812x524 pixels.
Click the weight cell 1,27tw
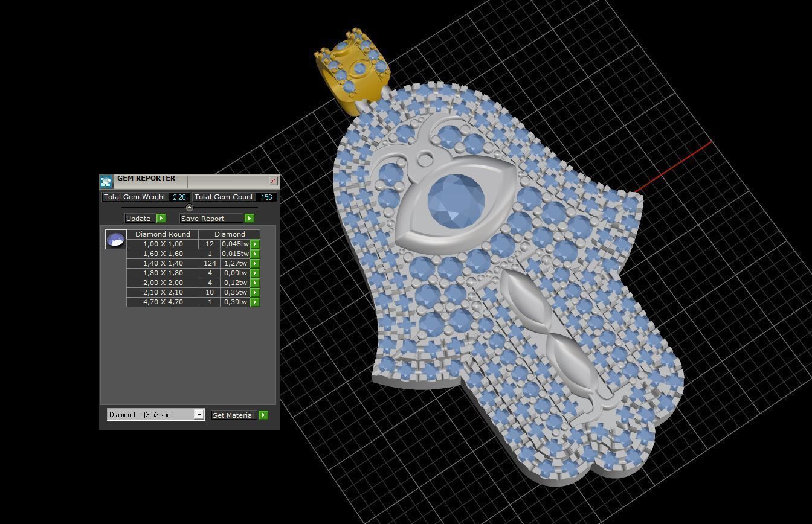[236, 263]
